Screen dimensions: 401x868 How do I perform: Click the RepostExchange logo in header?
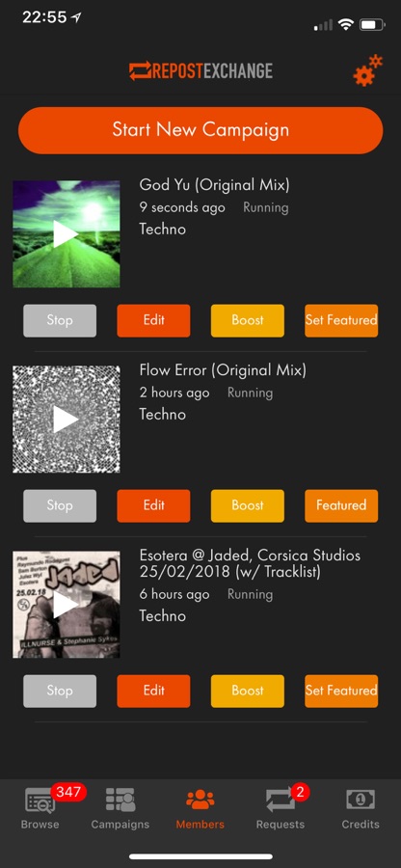200,70
